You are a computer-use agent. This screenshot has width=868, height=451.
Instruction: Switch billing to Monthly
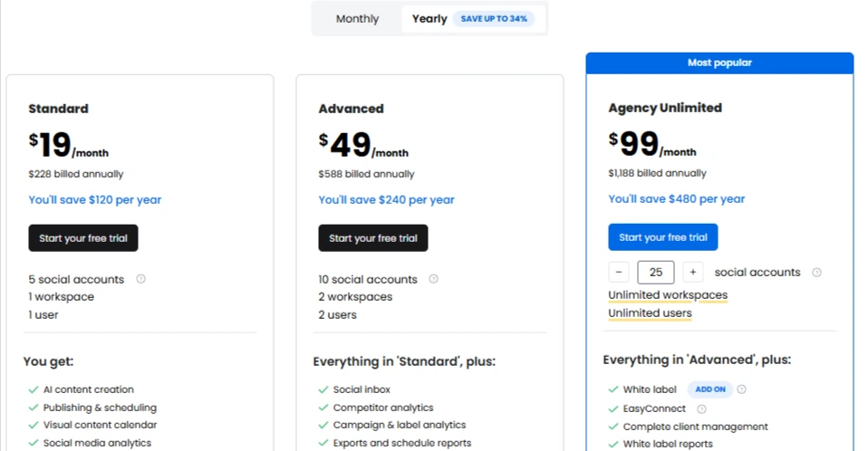(x=357, y=19)
